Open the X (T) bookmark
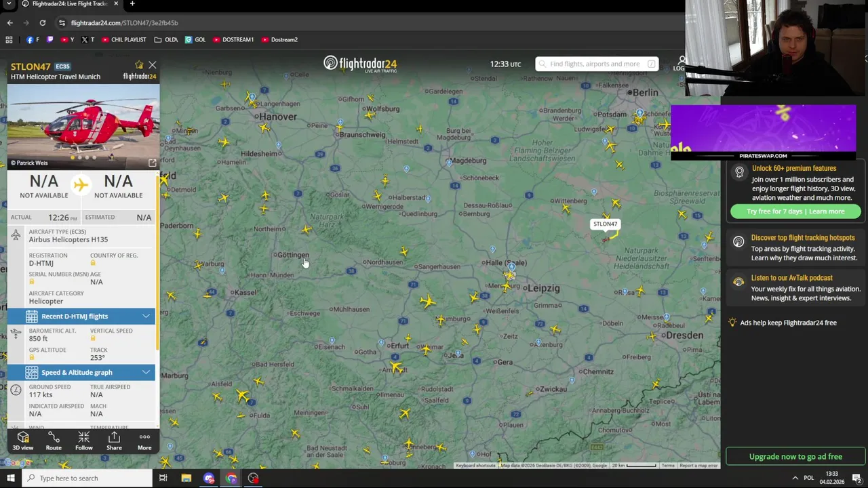 (x=87, y=40)
